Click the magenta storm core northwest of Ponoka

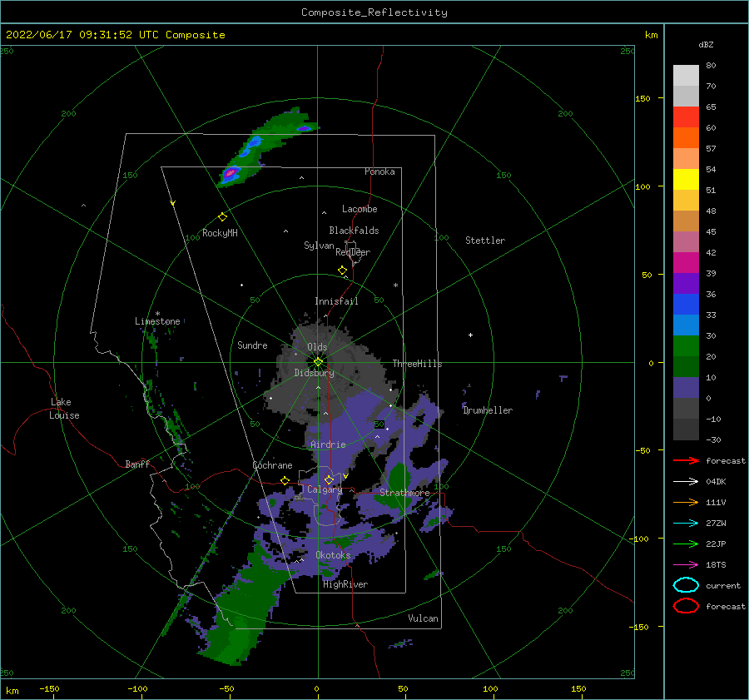231,173
